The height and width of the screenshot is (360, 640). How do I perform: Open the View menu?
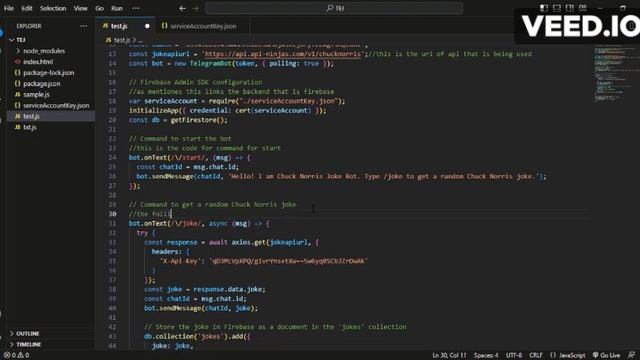[x=80, y=8]
